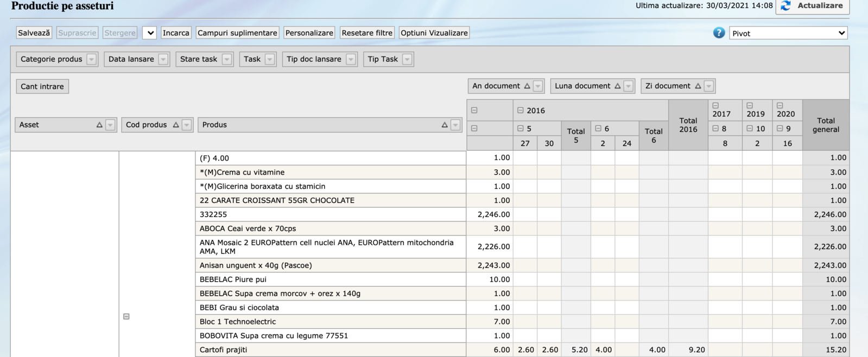868x357 pixels.
Task: Open Optiuni Vizualizare menu
Action: tap(434, 33)
